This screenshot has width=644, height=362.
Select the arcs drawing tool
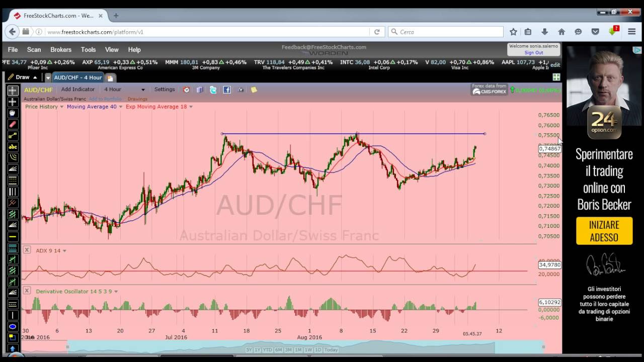(x=13, y=158)
